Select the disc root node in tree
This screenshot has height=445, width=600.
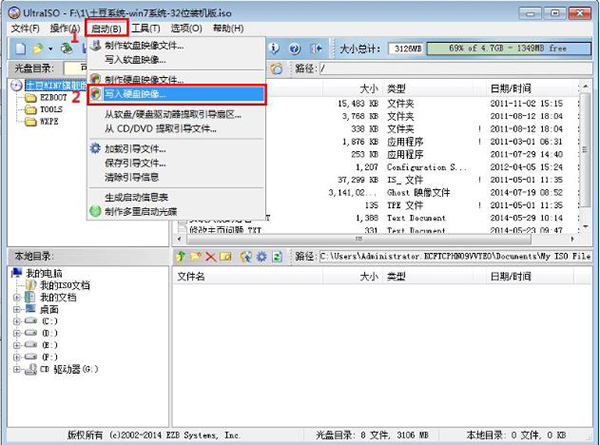(x=49, y=85)
